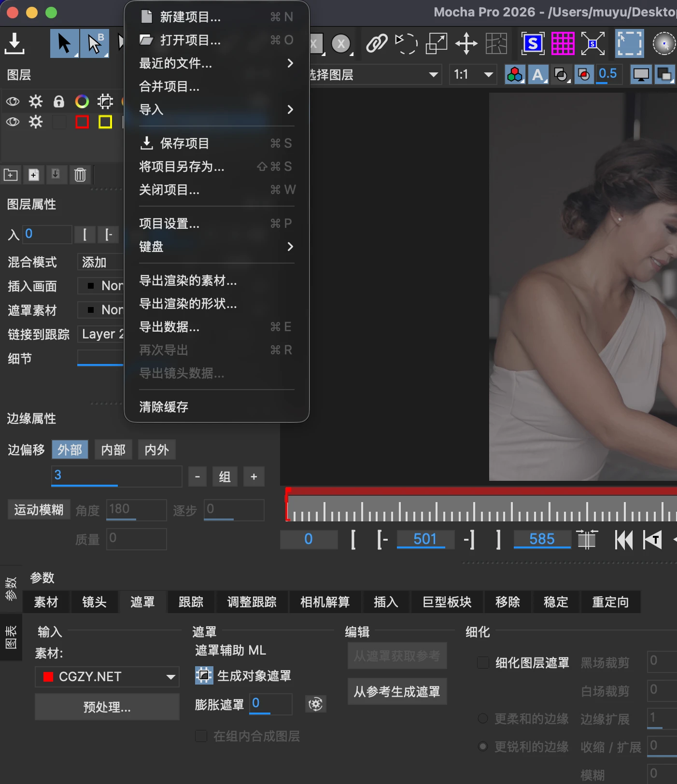Select the arrow pointer selection tool
Screen dimensions: 677x784
coord(64,43)
